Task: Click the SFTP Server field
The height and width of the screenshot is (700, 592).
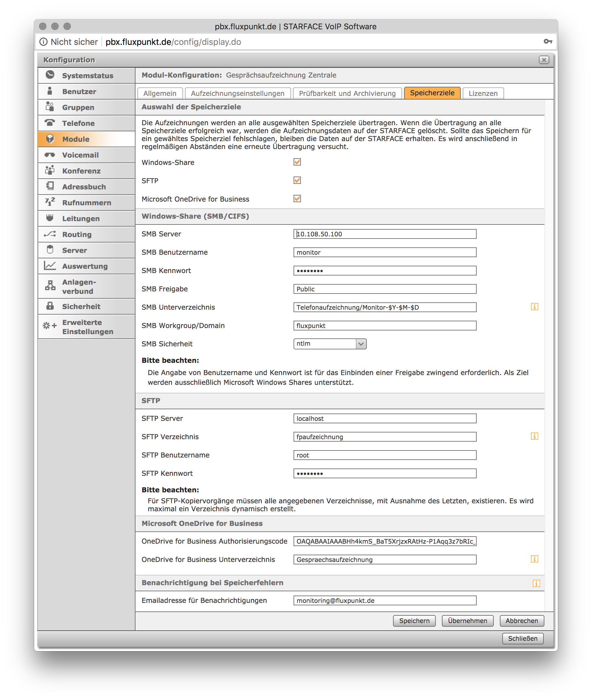Action: coord(385,418)
